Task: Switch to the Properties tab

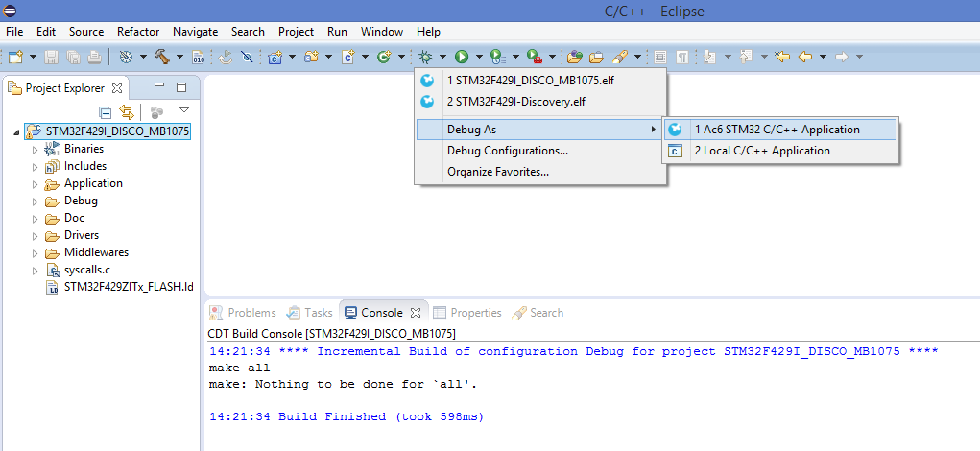Action: 468,312
